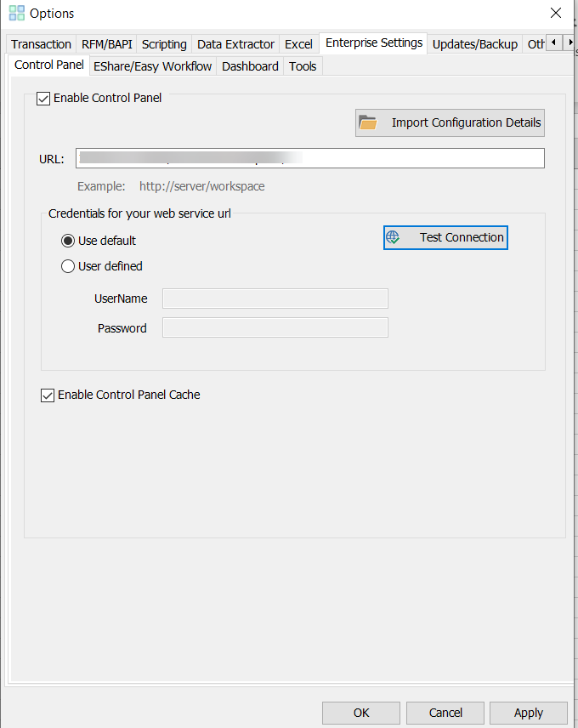Select the Use default radio button
The height and width of the screenshot is (728, 578).
(69, 241)
